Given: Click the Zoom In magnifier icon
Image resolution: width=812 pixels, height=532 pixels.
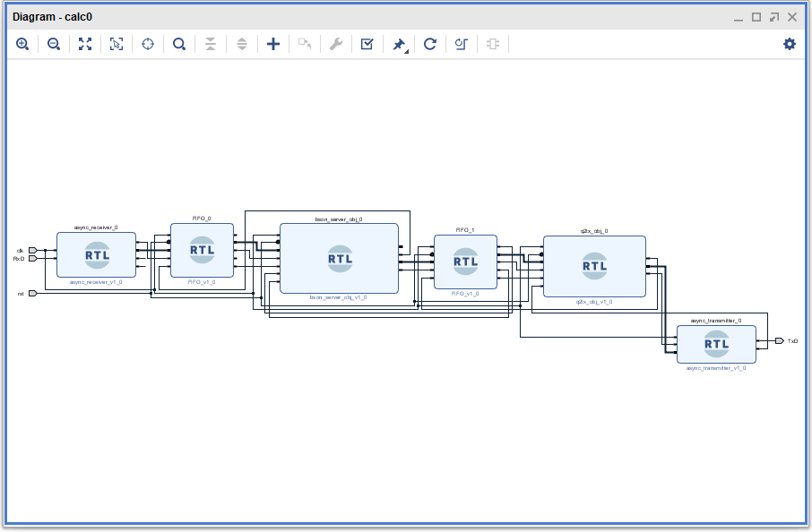Looking at the screenshot, I should [x=22, y=44].
